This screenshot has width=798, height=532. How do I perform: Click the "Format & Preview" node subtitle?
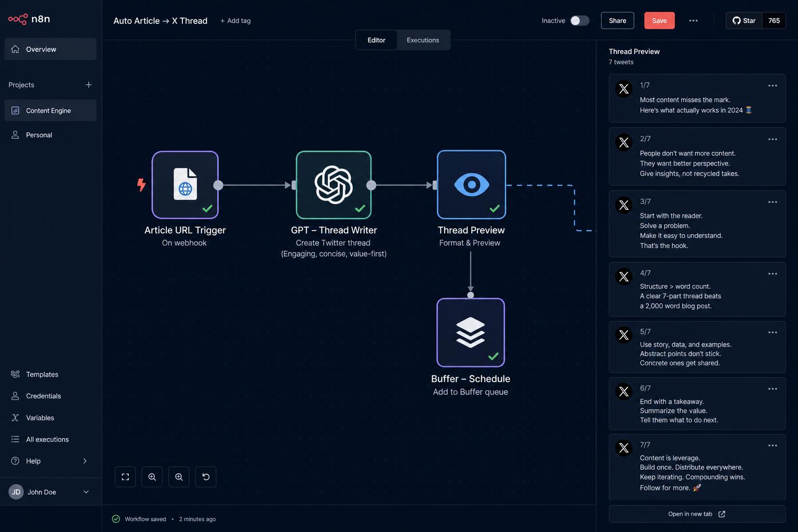pyautogui.click(x=470, y=243)
